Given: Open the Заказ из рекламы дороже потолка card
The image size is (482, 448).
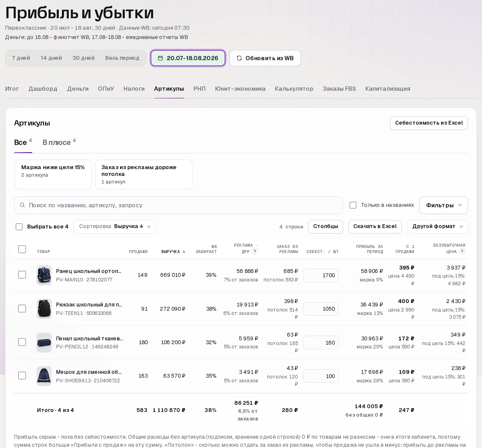Looking at the screenshot, I should pyautogui.click(x=144, y=174).
